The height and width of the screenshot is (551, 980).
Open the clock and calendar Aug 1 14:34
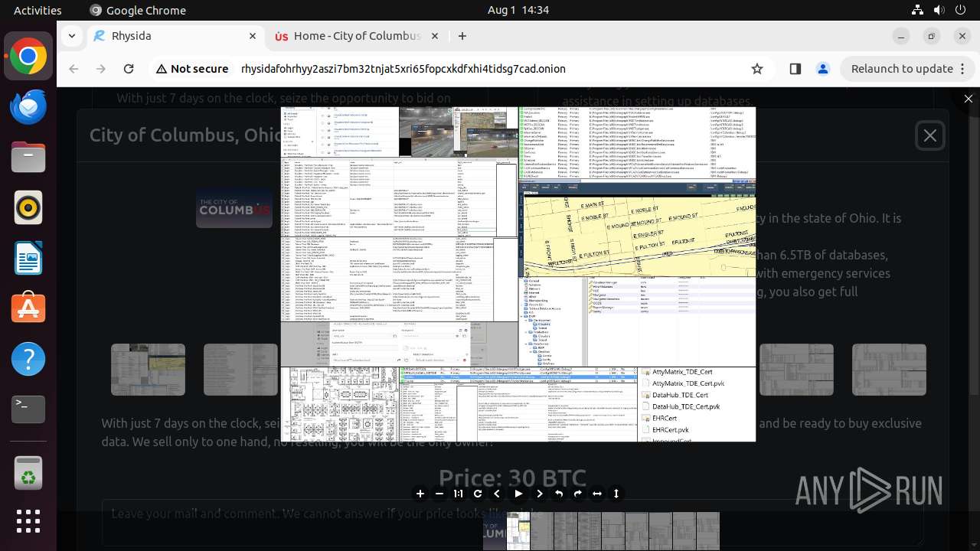pyautogui.click(x=518, y=10)
